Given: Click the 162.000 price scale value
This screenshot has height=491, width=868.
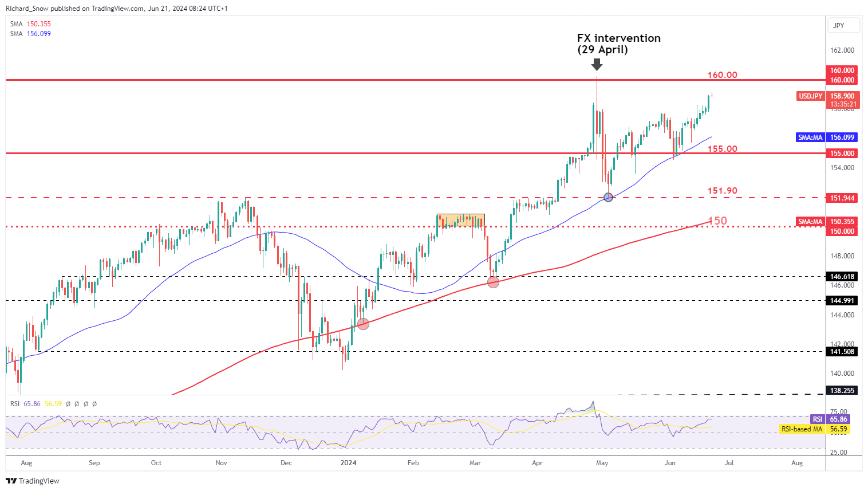Looking at the screenshot, I should 842,50.
